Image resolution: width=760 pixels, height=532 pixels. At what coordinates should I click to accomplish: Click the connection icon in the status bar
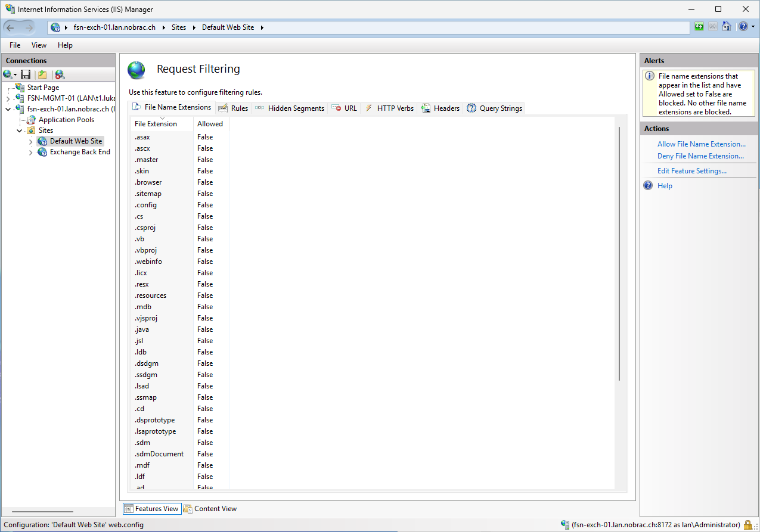tap(565, 525)
